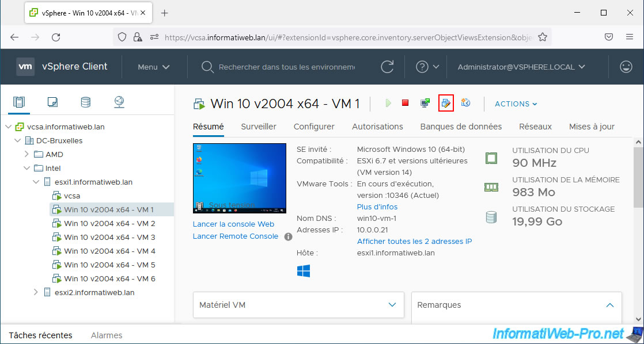Collapse the Intel folder

[x=26, y=168]
